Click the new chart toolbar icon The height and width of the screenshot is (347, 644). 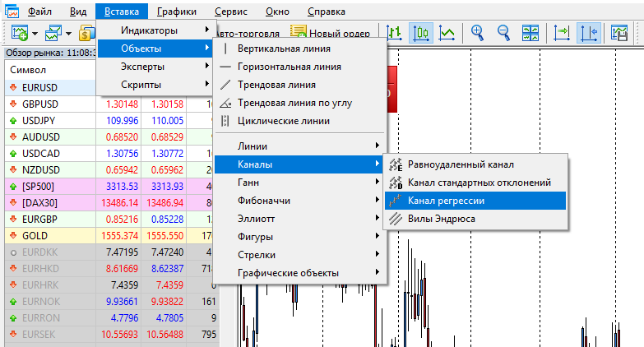click(x=19, y=33)
